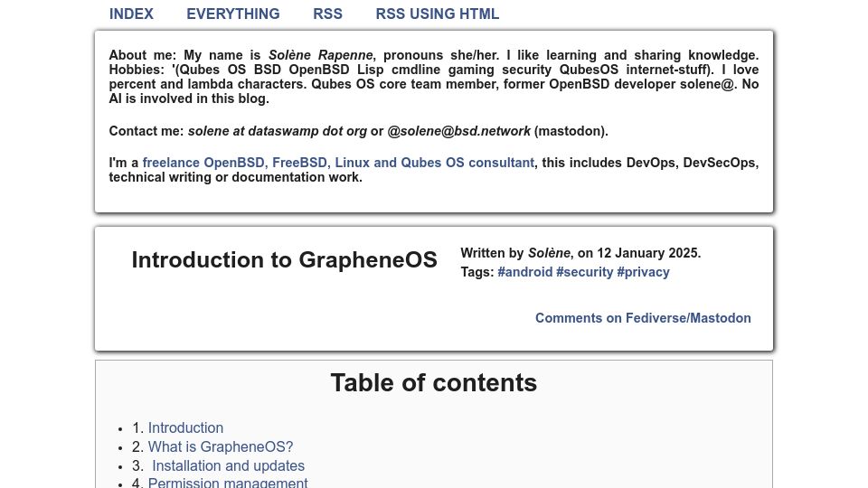Image resolution: width=868 pixels, height=488 pixels.
Task: Jump to What is GrapheneOS? section
Action: click(x=221, y=446)
